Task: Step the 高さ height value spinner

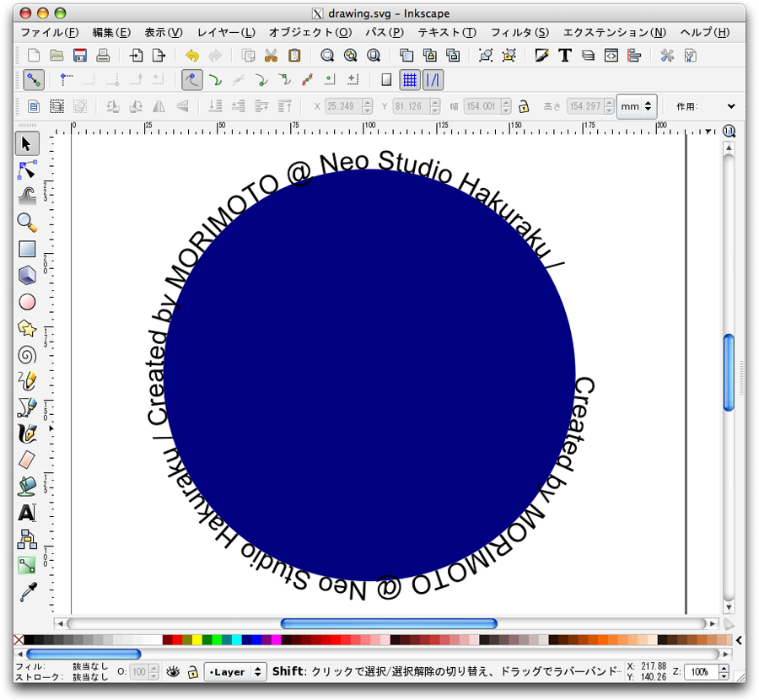Action: point(610,106)
